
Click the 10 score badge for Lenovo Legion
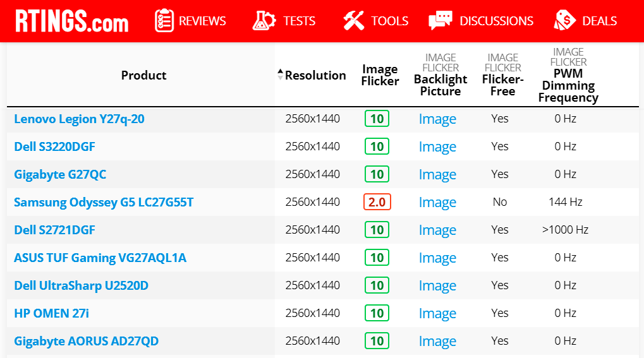coord(377,119)
